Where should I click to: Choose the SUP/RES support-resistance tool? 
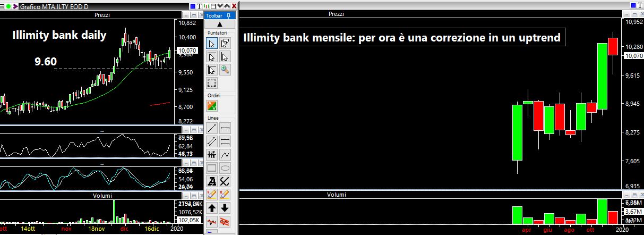[212, 155]
